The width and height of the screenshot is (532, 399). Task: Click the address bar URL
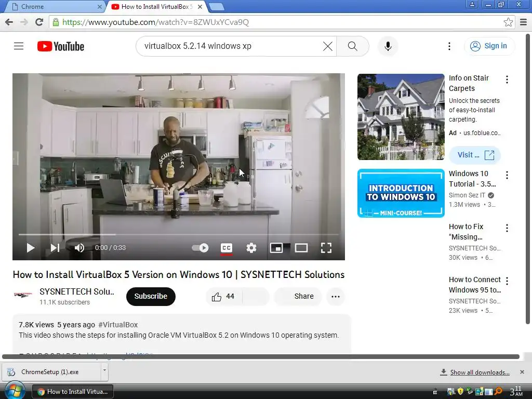[x=155, y=22]
